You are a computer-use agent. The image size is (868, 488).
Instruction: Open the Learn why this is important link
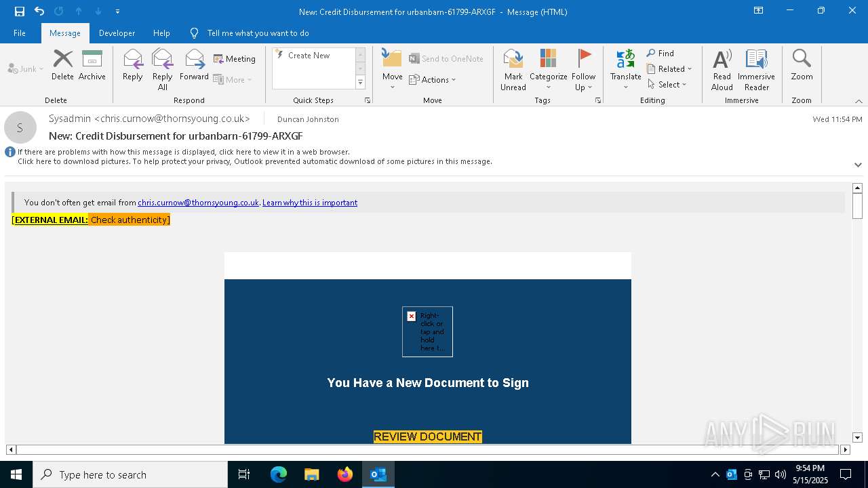click(x=310, y=203)
